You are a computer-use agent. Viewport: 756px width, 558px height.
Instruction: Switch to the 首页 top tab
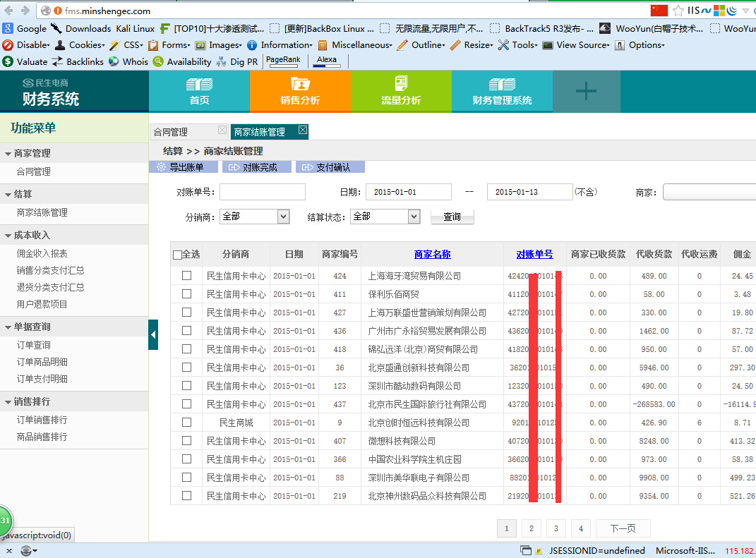[x=199, y=92]
